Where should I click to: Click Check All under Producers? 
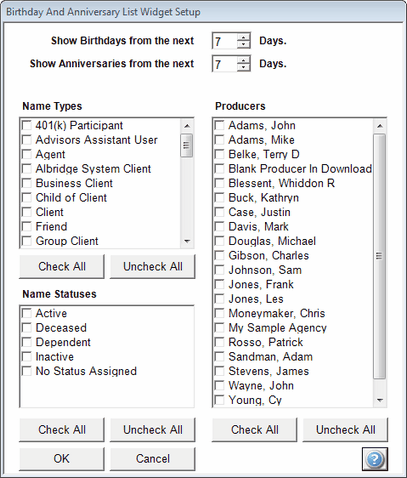254,430
